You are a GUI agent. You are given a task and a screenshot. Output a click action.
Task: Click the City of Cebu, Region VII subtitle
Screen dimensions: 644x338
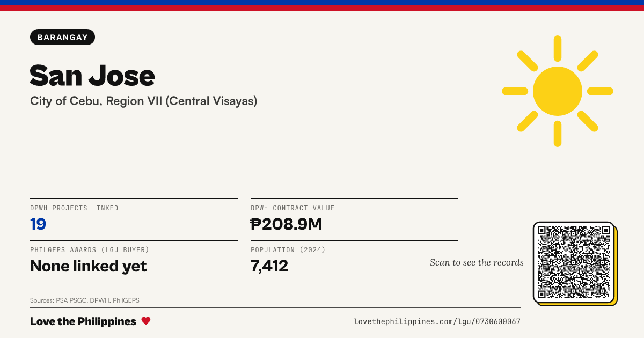pyautogui.click(x=144, y=101)
